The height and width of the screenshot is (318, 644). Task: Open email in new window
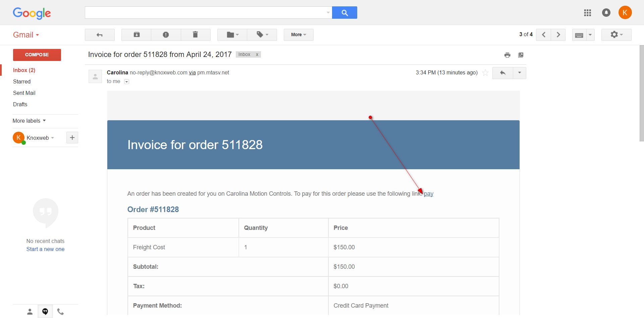521,55
